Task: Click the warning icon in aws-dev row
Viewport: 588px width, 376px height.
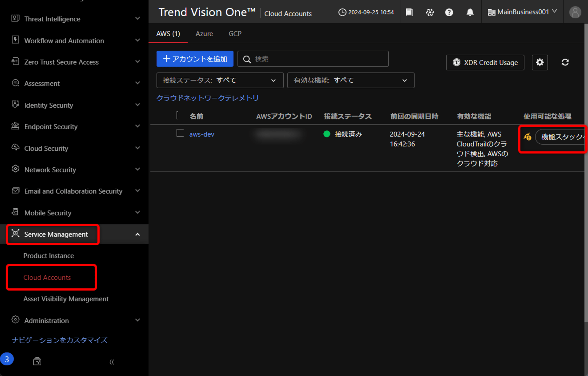Action: coord(527,137)
